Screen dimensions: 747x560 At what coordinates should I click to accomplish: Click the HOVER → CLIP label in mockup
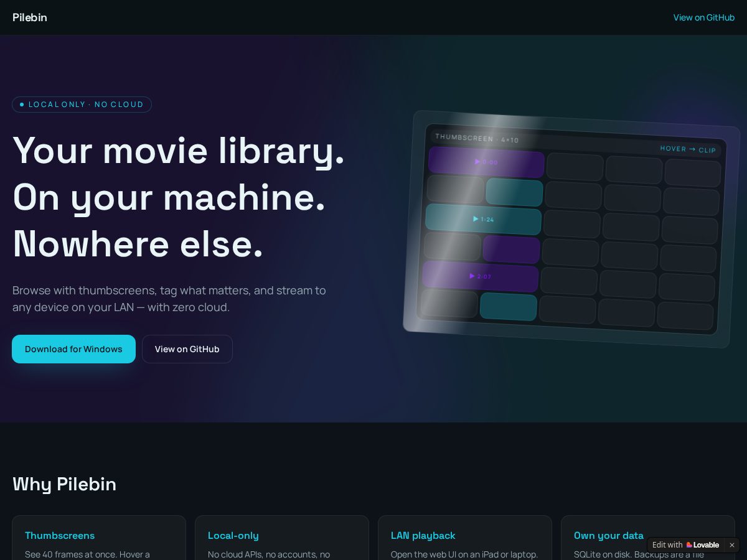(688, 149)
